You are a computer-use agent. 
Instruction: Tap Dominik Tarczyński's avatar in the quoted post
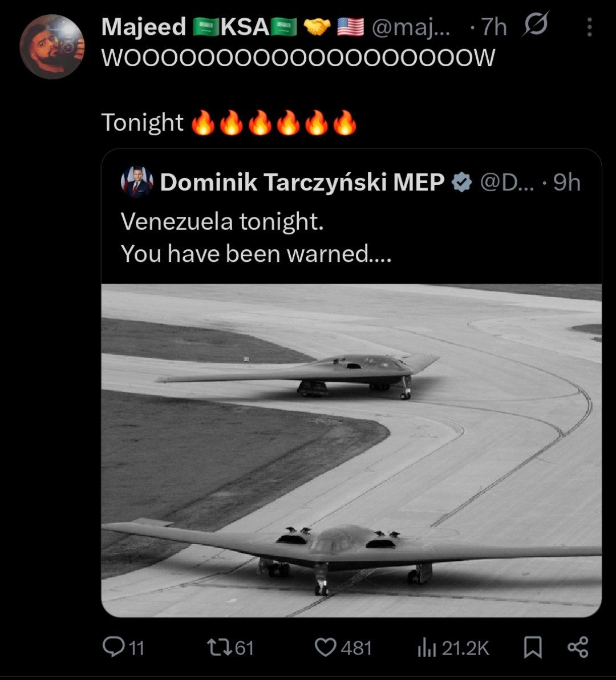pyautogui.click(x=137, y=183)
